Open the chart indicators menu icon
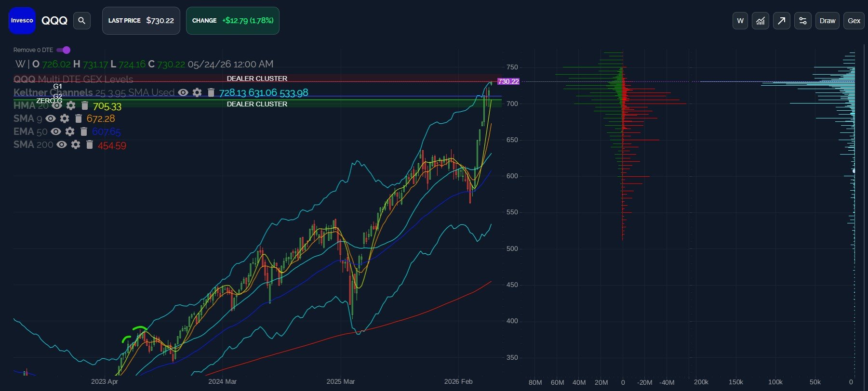The image size is (868, 391). (x=761, y=21)
